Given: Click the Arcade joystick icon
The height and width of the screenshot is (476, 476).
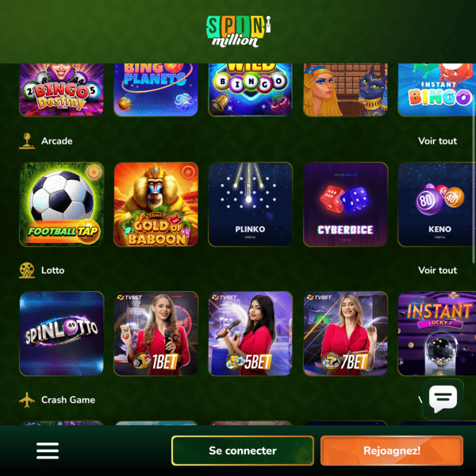Looking at the screenshot, I should [x=27, y=141].
